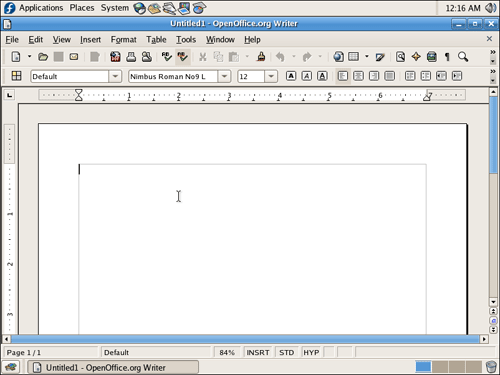Screen dimensions: 500x375
Task: Click the Save icon in toolbar
Action: (x=58, y=57)
